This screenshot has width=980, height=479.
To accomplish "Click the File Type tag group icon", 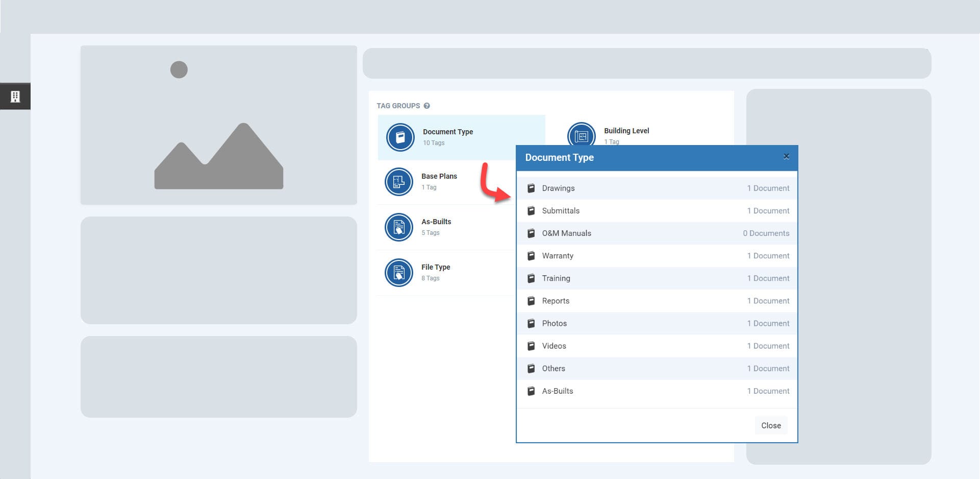I will [398, 272].
